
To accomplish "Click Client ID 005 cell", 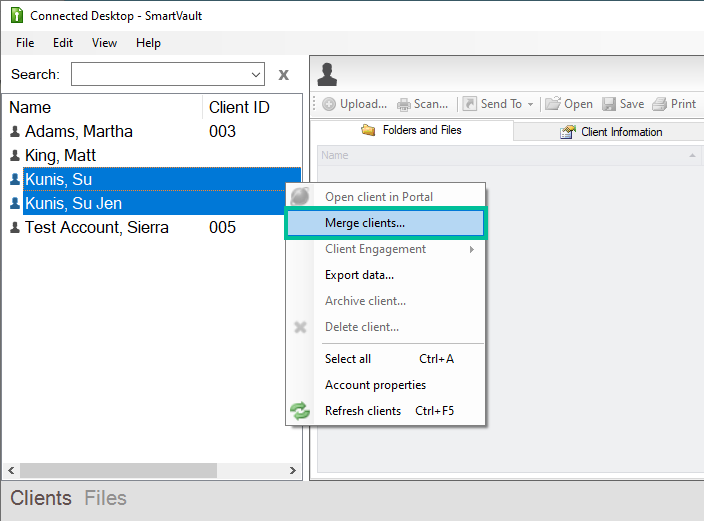I will pos(222,227).
